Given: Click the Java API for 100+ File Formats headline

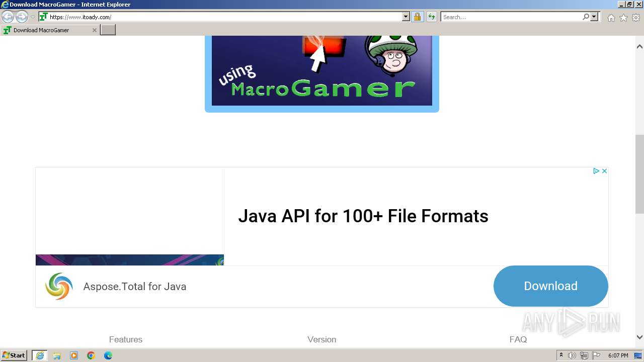Looking at the screenshot, I should tap(363, 216).
